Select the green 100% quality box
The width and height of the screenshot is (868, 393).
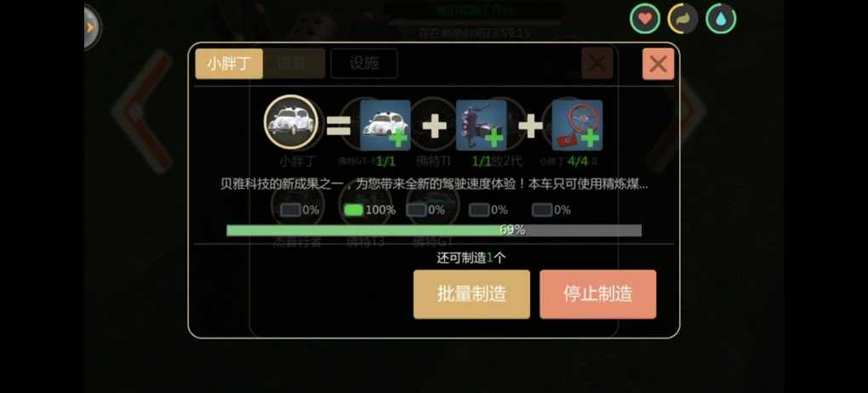pos(354,210)
